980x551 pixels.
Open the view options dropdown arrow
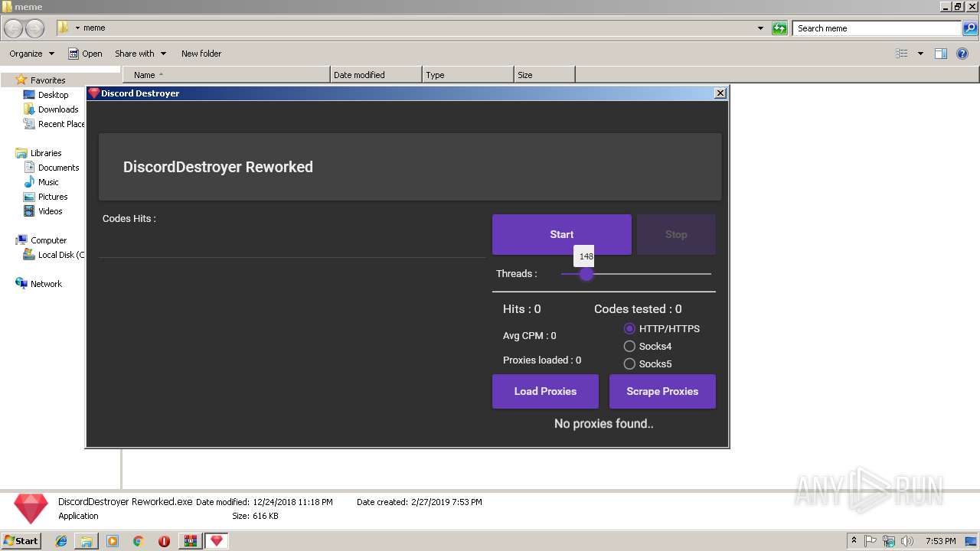click(x=920, y=54)
